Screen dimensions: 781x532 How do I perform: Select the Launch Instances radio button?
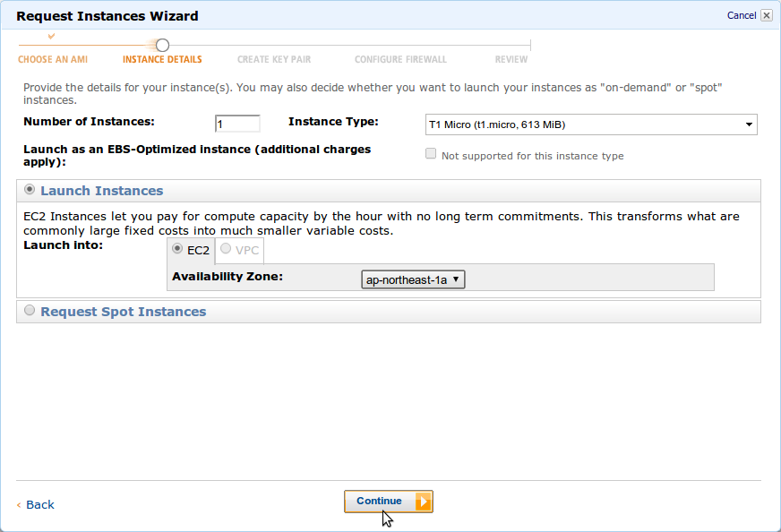30,190
